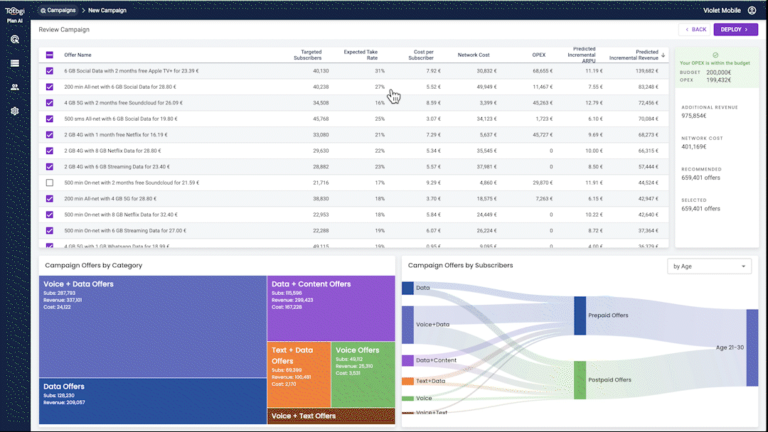Open the 'by Age' dropdown
Screen dimensions: 768x432
(x=709, y=266)
